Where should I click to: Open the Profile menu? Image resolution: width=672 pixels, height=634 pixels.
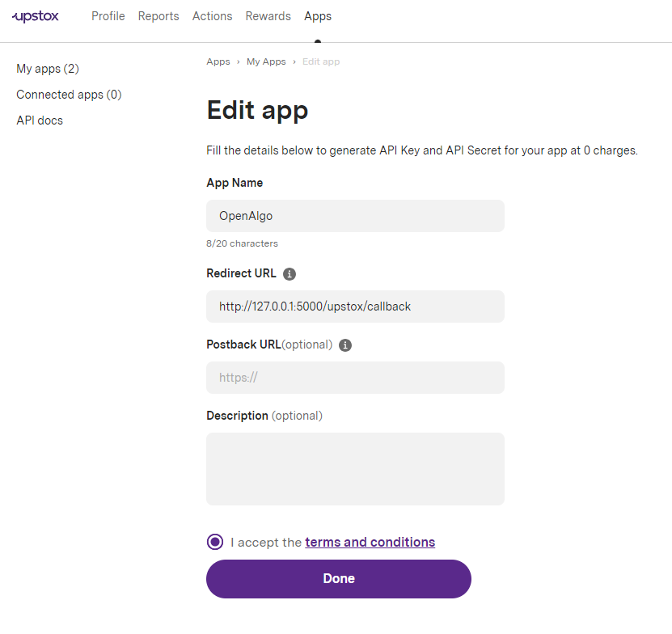108,16
